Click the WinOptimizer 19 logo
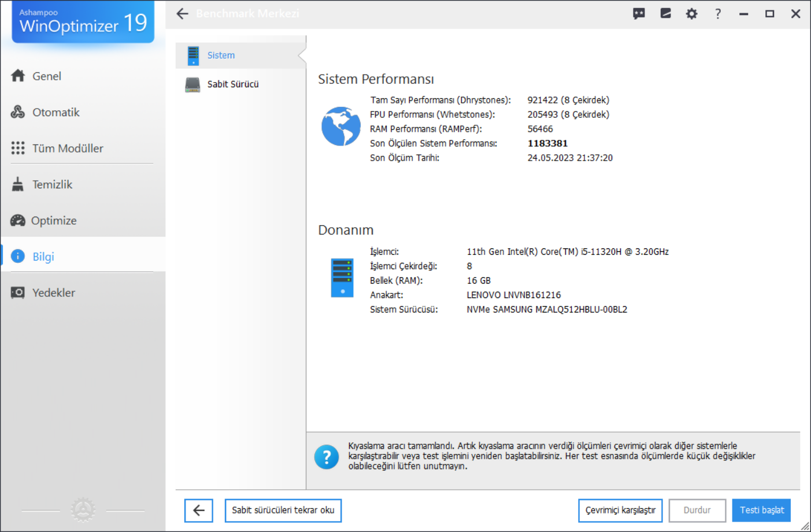811x532 pixels. click(83, 22)
